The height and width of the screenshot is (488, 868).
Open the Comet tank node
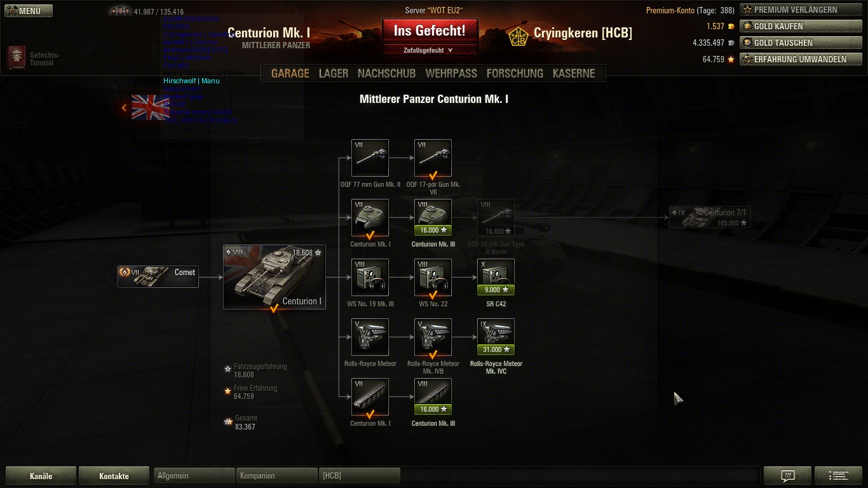point(158,276)
